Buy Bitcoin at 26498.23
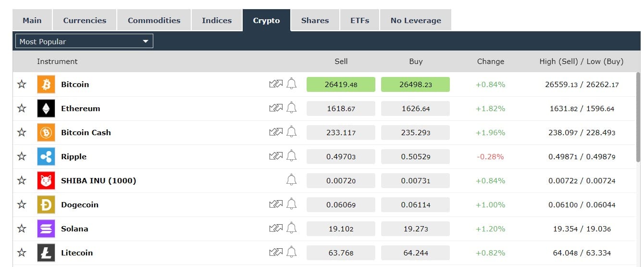Image resolution: width=644 pixels, height=267 pixels. tap(415, 84)
